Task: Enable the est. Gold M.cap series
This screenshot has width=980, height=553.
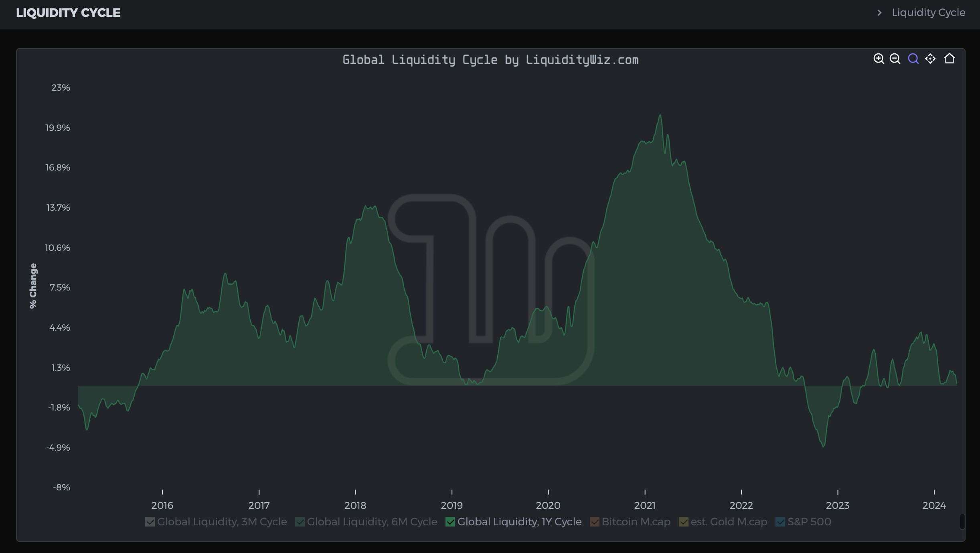Action: click(723, 522)
